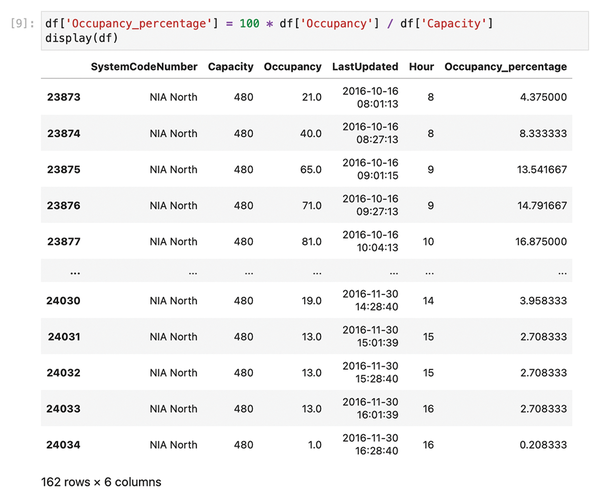This screenshot has height=504, width=600.
Task: Click Hour value 10 in row 23877
Action: [x=428, y=241]
